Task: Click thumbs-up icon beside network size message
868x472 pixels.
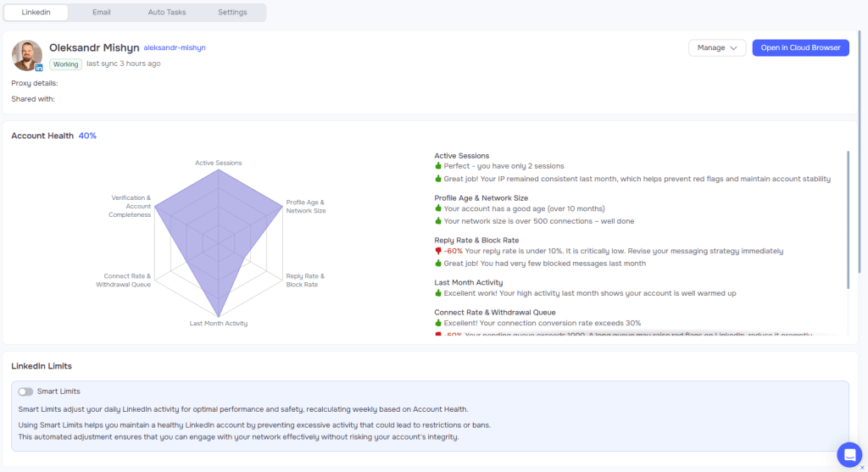Action: [x=438, y=221]
